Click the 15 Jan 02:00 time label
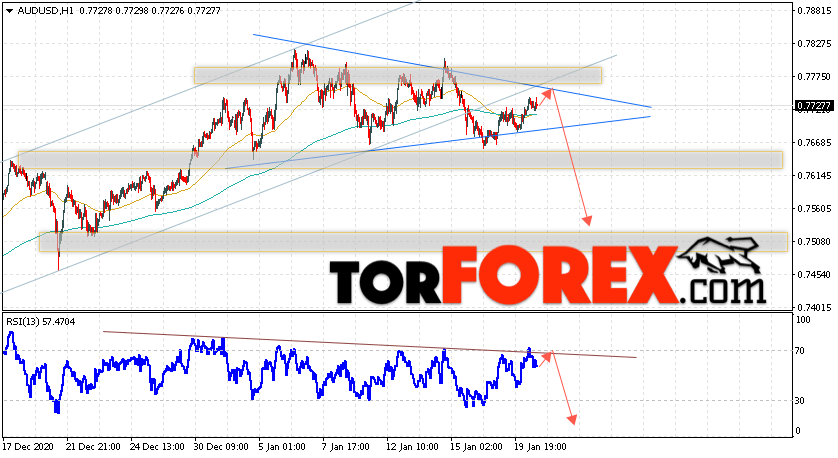 click(x=476, y=447)
